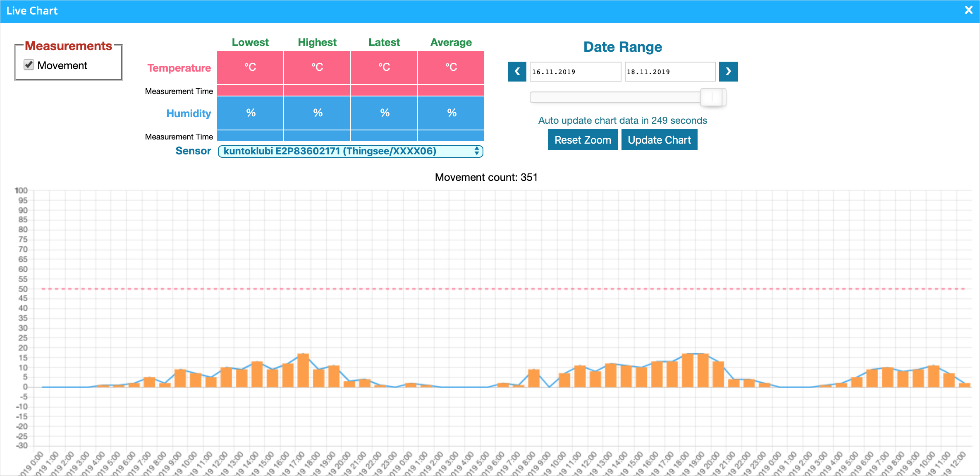Click the Average humidity cell
Viewport: 980px width, 476px height.
(x=451, y=113)
